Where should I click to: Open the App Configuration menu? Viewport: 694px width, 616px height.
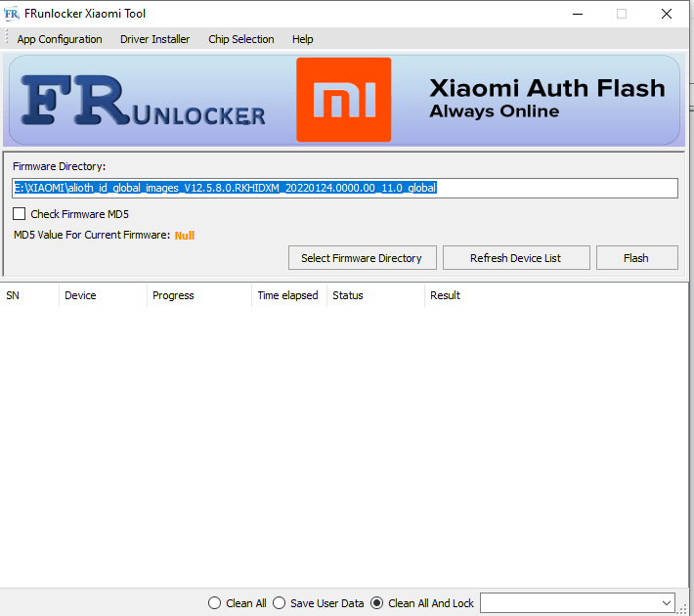point(60,39)
